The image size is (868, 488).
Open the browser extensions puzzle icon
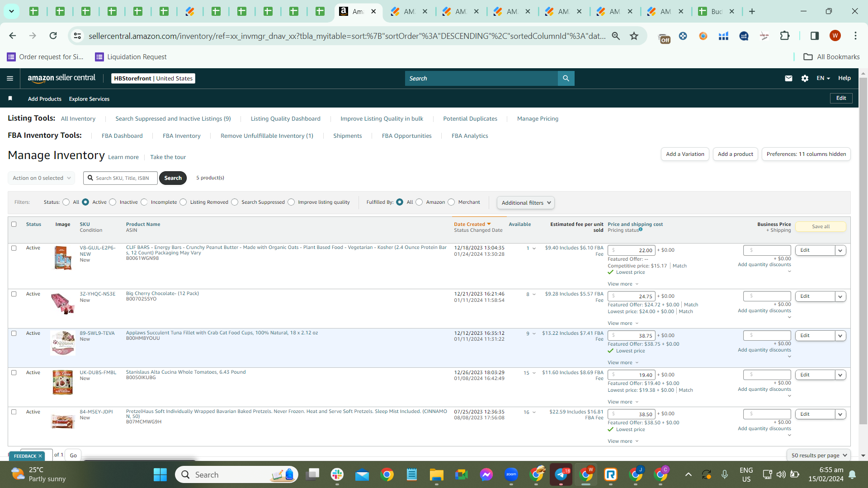point(785,36)
